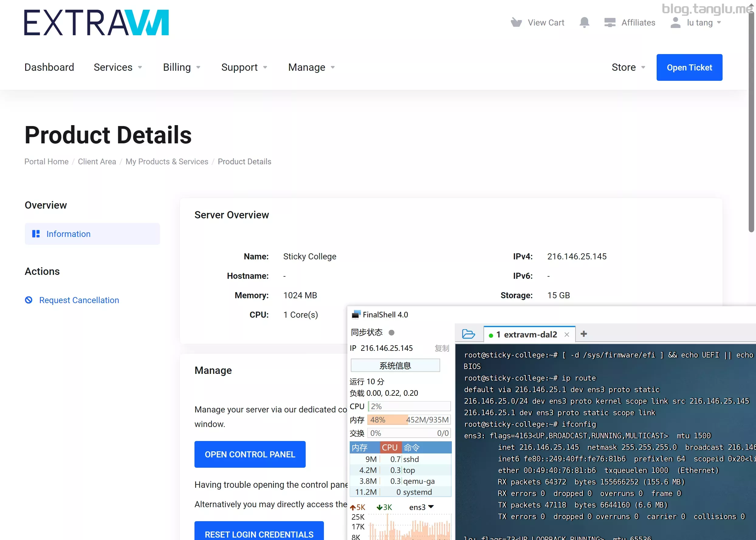Click the notification bell icon
Viewport: 756px width, 540px height.
tap(584, 22)
